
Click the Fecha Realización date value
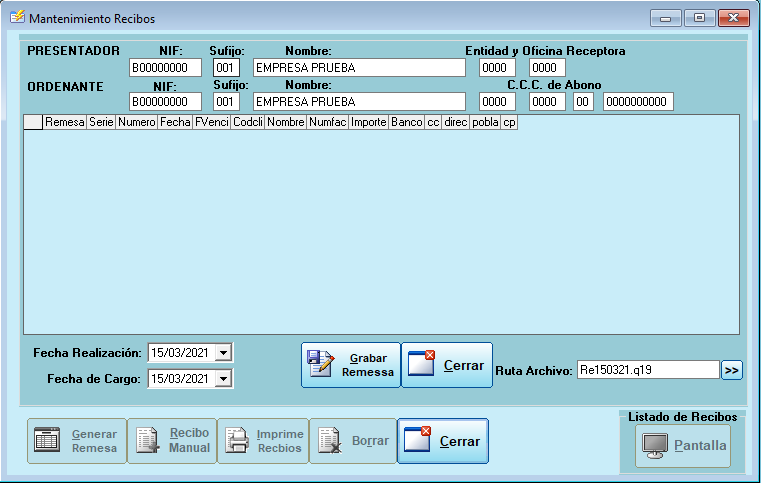[x=180, y=352]
